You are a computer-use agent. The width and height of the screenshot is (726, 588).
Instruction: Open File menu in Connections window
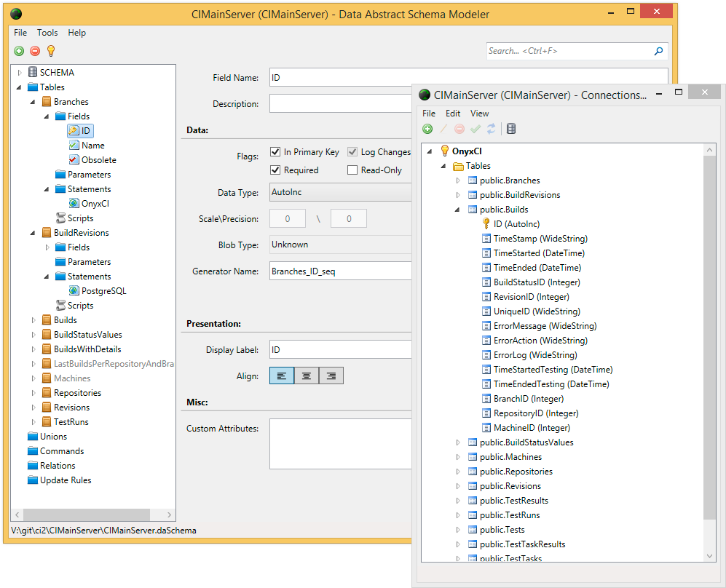(x=429, y=114)
